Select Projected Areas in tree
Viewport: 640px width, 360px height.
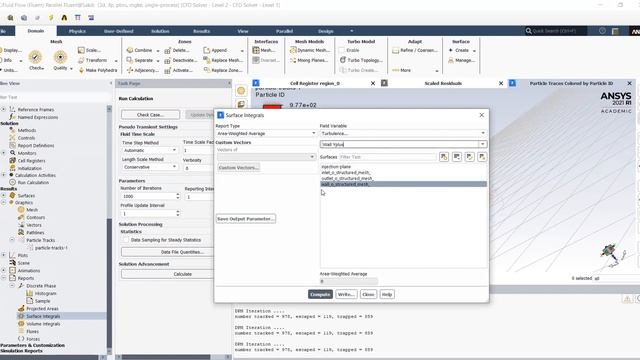point(42,309)
